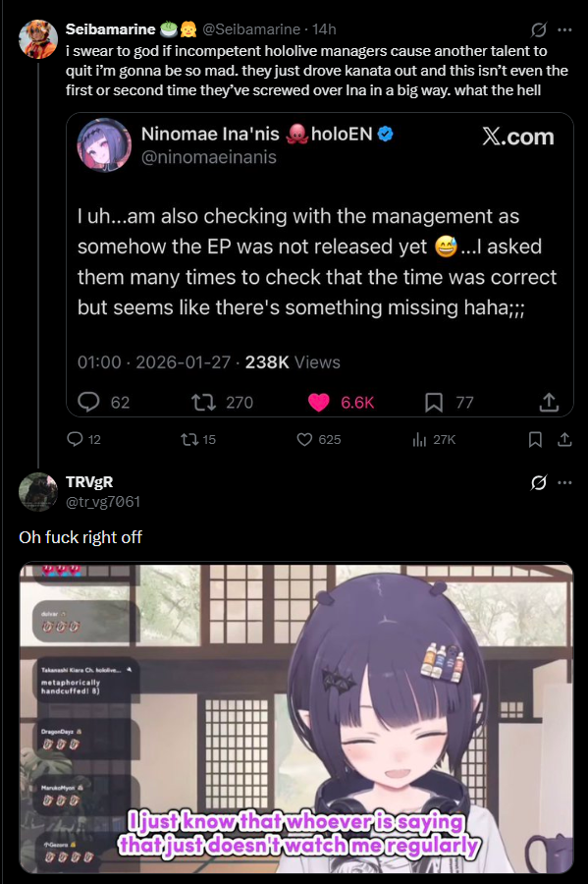588x884 pixels.
Task: Open the @tr_vg7061 handle link
Action: (x=103, y=501)
